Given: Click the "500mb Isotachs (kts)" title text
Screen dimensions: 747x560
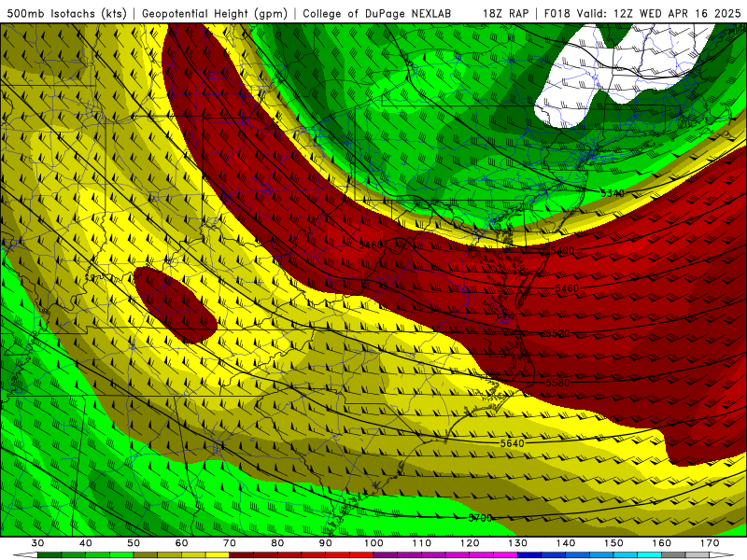Looking at the screenshot, I should (67, 13).
